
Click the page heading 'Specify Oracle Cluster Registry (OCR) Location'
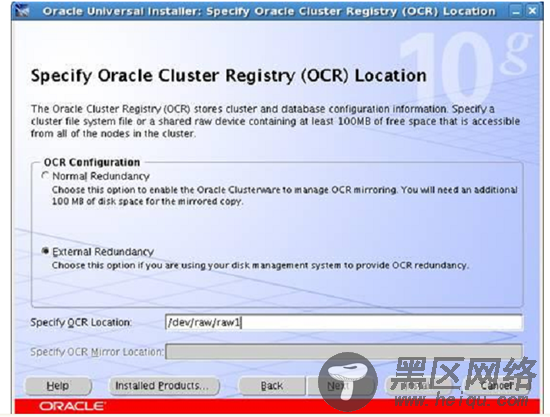[229, 76]
